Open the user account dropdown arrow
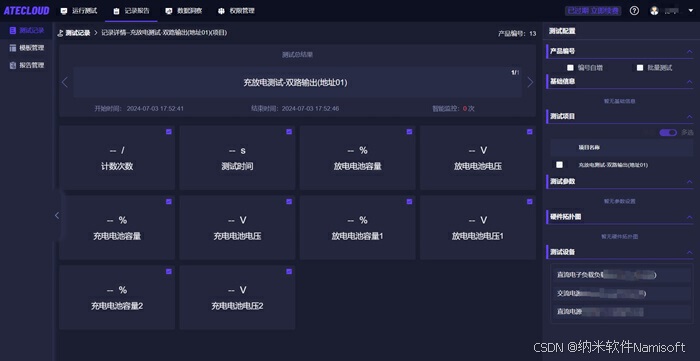This screenshot has width=700, height=361. pyautogui.click(x=691, y=11)
